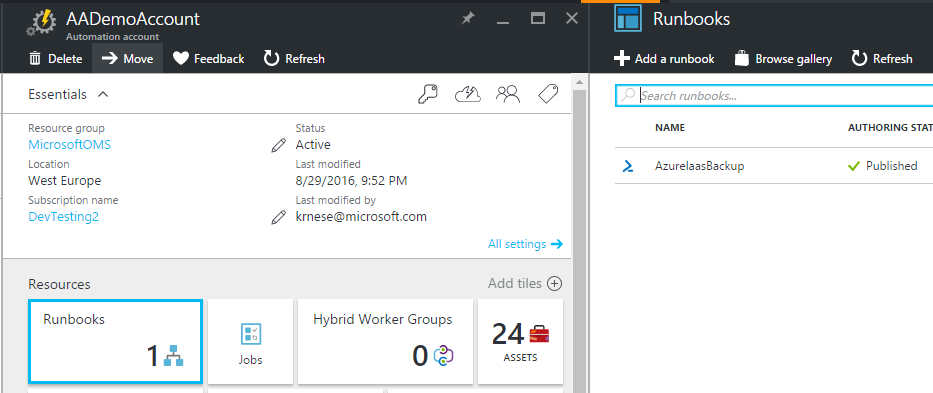
Task: Select the Move command
Action: click(127, 59)
